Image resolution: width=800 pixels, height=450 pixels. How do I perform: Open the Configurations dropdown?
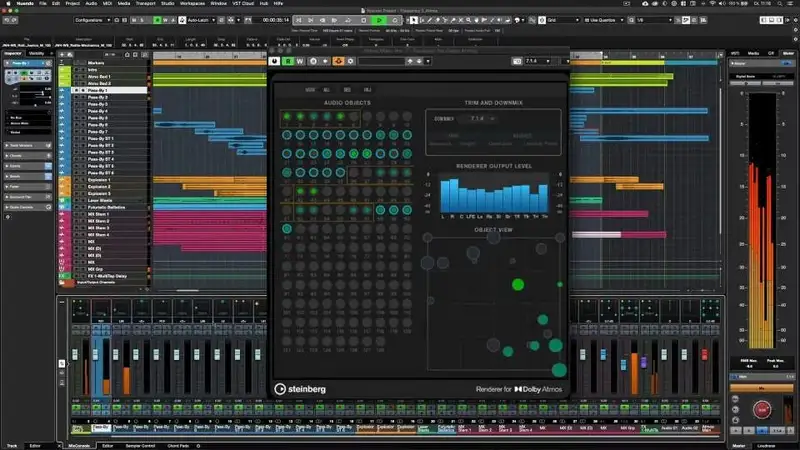pyautogui.click(x=92, y=20)
